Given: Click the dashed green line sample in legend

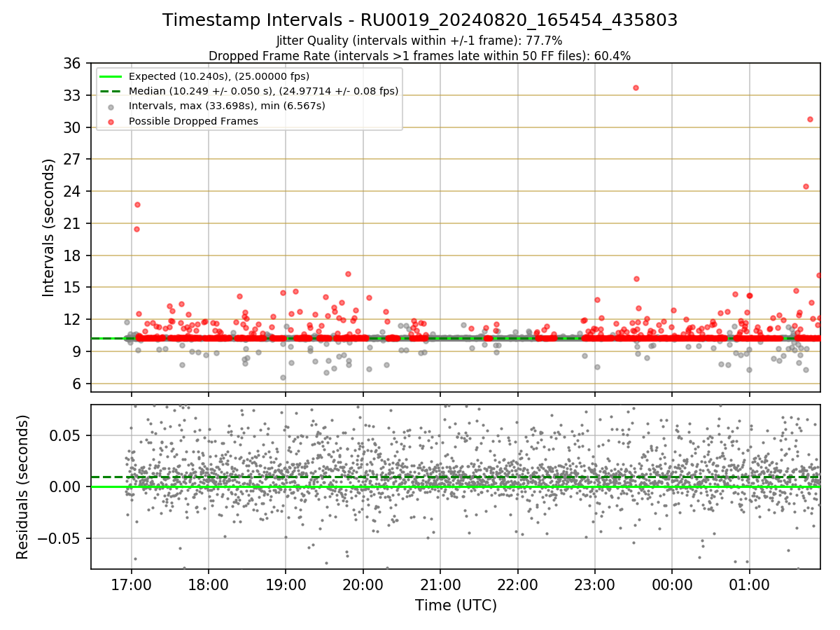Looking at the screenshot, I should (x=111, y=91).
